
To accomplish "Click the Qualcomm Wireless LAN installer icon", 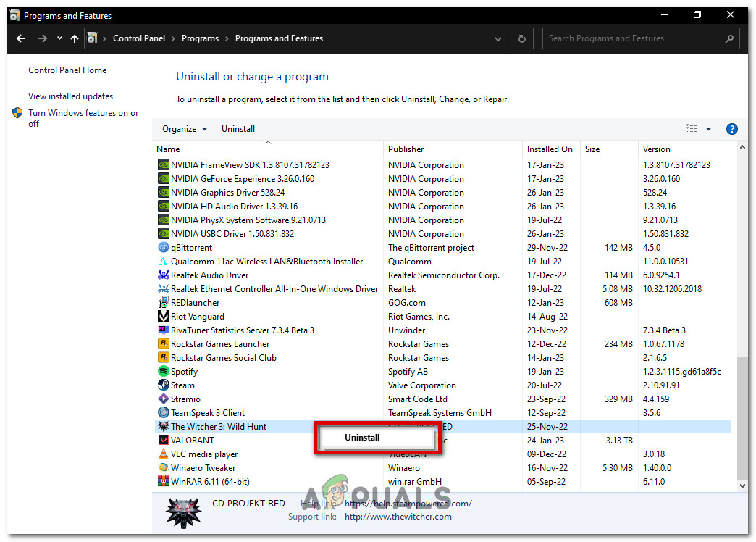I will click(164, 261).
